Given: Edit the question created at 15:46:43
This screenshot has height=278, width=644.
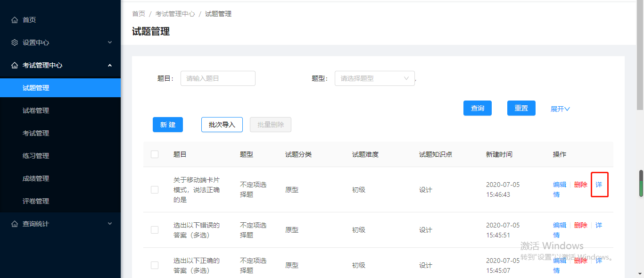Looking at the screenshot, I should point(560,185).
